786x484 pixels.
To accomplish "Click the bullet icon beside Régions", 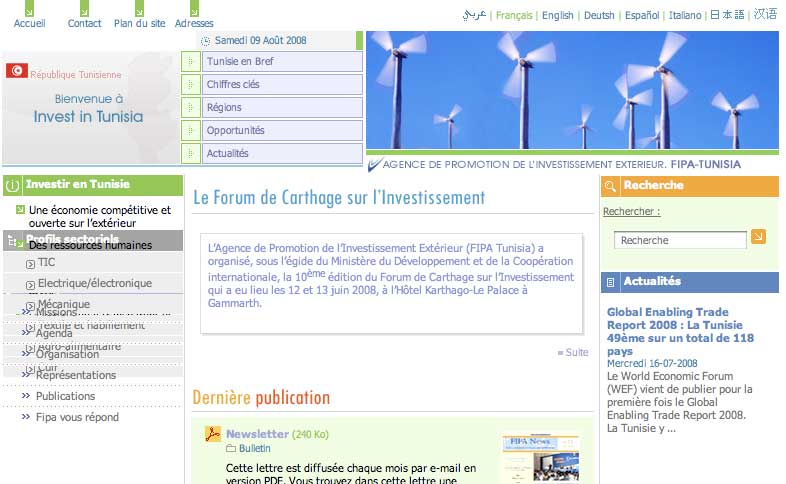I will [190, 108].
